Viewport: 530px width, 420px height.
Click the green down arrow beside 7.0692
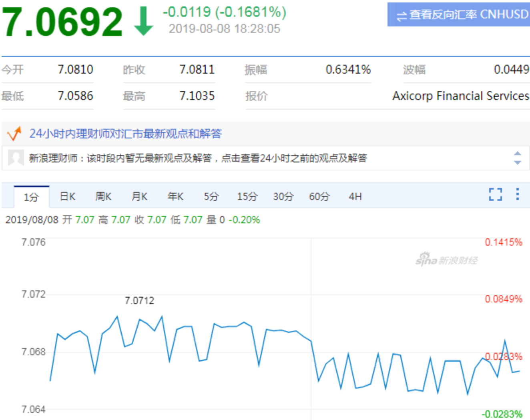click(x=143, y=22)
